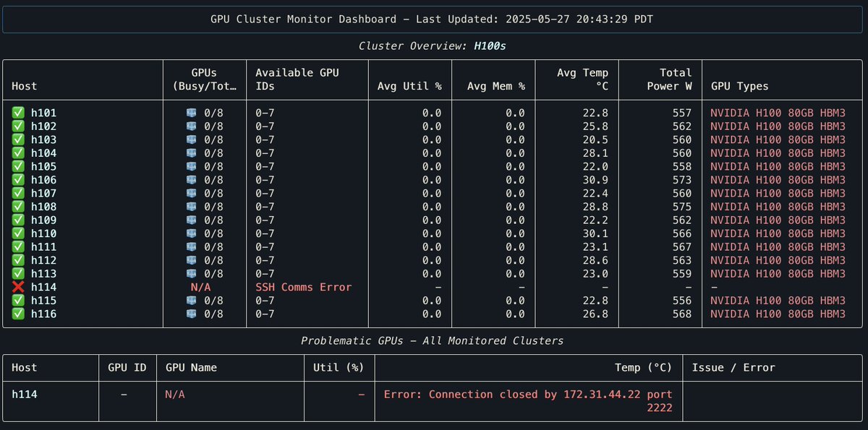Screen dimensions: 868x430
Task: Click NVIDIA H100 80GB HBM3 in h116 row
Action: coord(778,314)
